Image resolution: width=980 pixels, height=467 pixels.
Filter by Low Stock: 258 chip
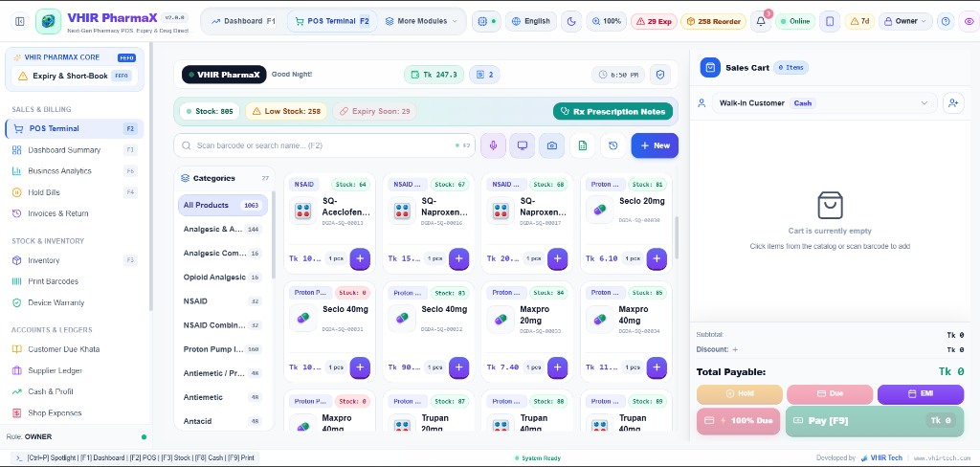click(285, 111)
